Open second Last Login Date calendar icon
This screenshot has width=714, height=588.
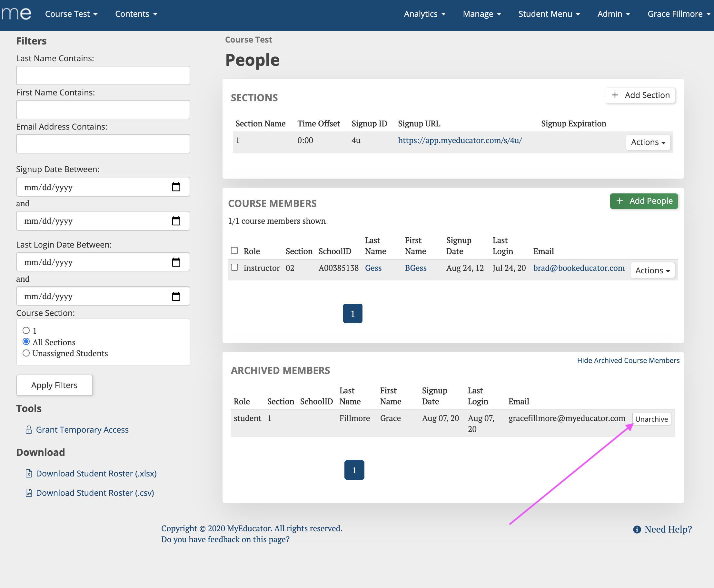(176, 296)
